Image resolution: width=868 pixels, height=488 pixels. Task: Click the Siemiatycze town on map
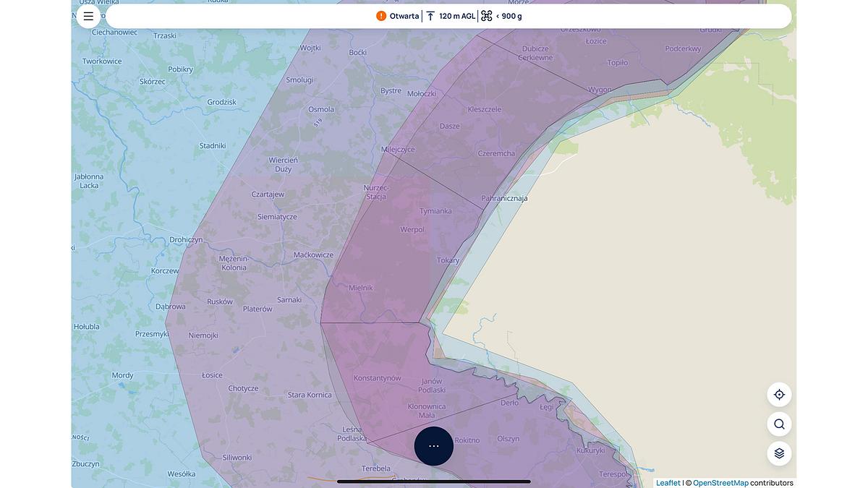pyautogui.click(x=277, y=216)
